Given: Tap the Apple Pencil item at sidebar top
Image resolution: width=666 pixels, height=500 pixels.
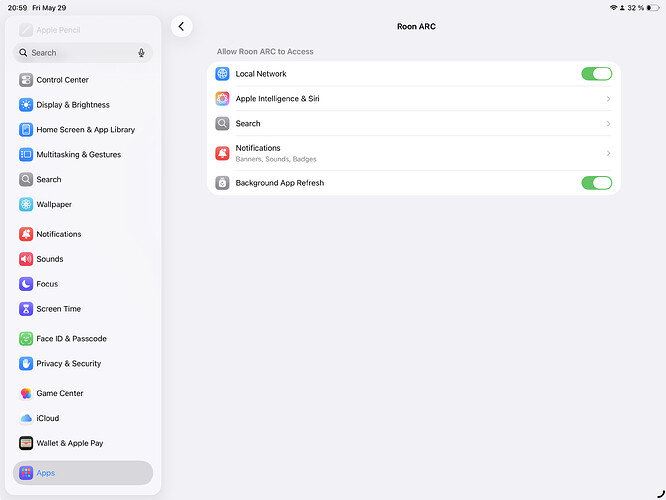Looking at the screenshot, I should 50,30.
